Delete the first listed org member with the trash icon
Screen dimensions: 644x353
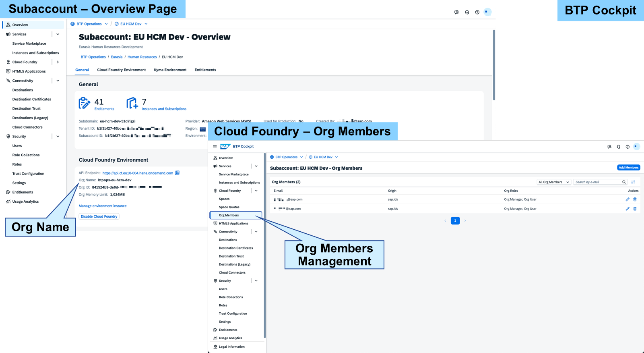pyautogui.click(x=635, y=199)
